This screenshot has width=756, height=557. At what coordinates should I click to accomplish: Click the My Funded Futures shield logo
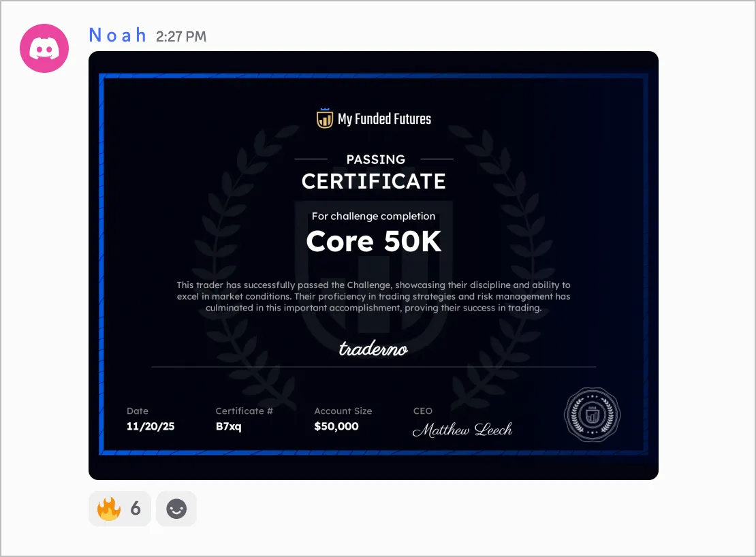(x=324, y=118)
